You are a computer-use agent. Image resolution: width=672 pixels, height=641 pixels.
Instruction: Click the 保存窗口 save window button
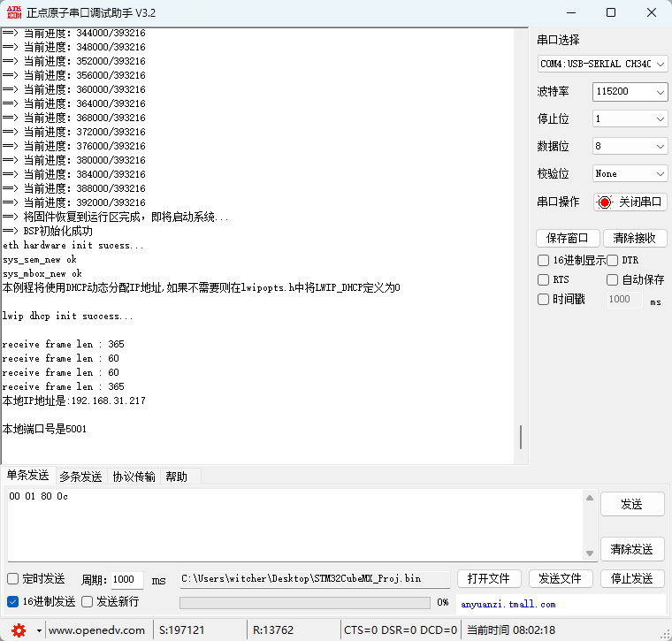568,238
